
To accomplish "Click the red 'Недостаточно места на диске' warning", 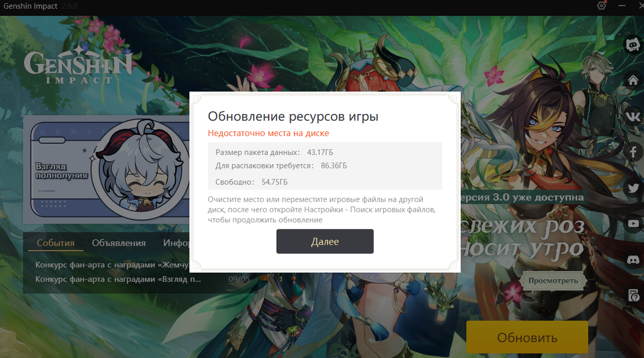I will (x=268, y=133).
